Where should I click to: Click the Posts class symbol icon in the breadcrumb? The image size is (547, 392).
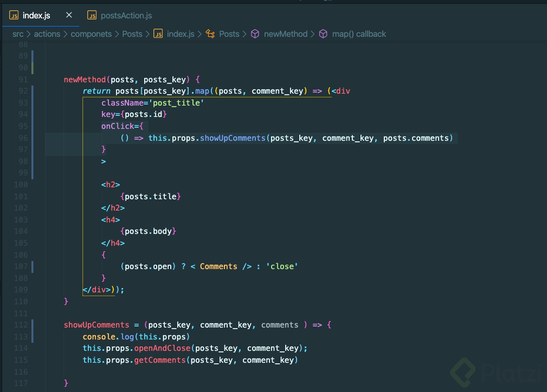point(210,34)
